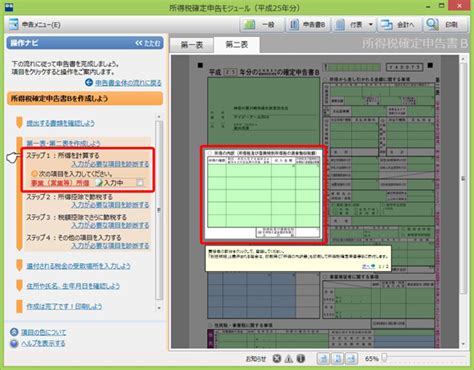Screen dimensions: 474x370
Task: Click the step 3 入力が必要な項目を診断する link
Action: (110, 225)
